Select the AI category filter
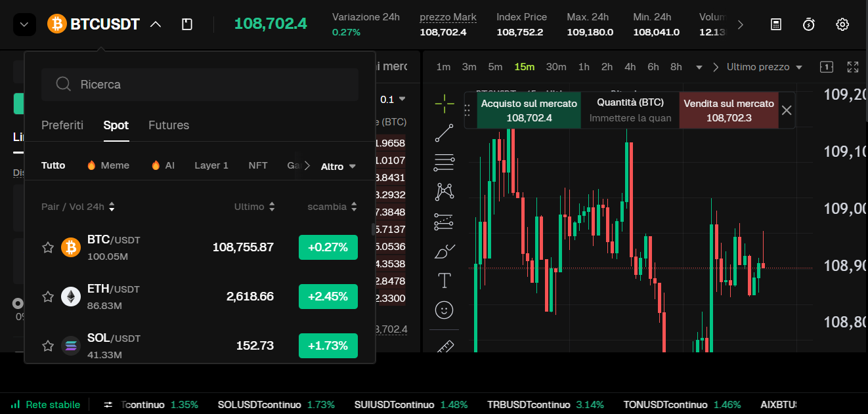 coord(163,165)
